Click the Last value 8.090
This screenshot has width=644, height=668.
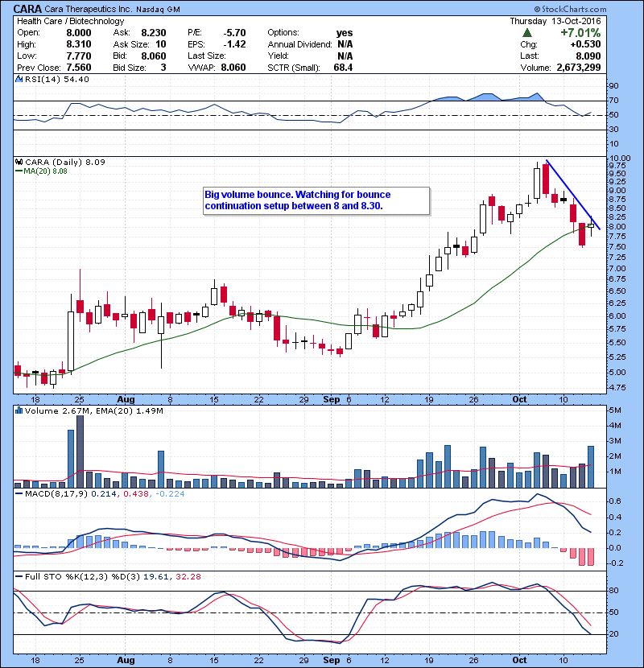588,56
